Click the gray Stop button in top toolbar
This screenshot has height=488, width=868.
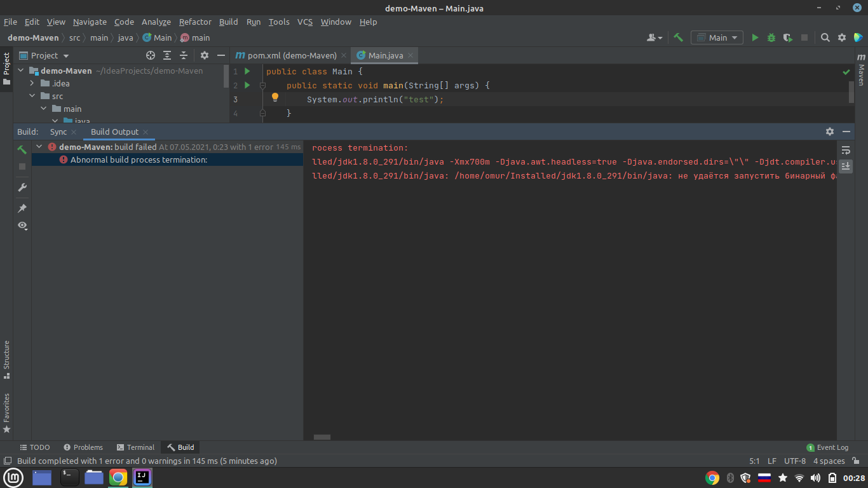pos(804,37)
